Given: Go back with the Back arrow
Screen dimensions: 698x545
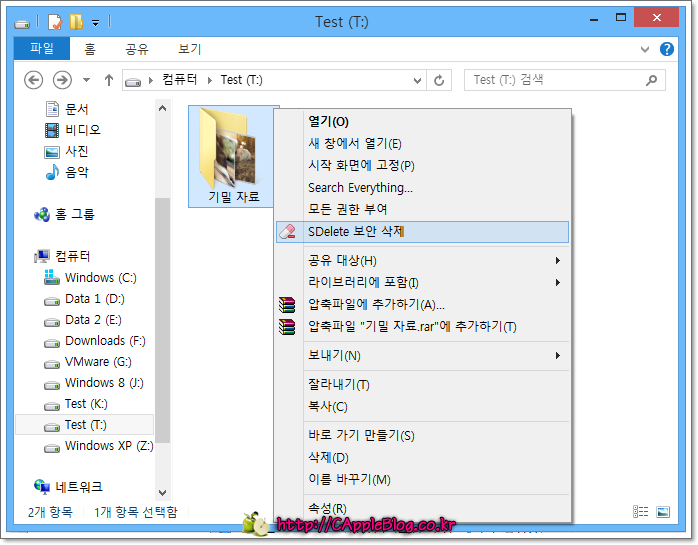Looking at the screenshot, I should tap(33, 80).
